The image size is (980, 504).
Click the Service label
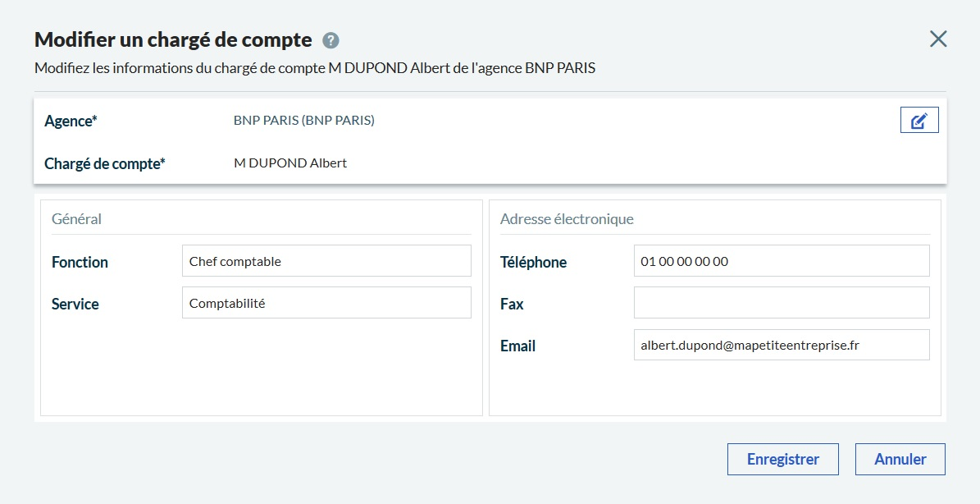tap(75, 305)
